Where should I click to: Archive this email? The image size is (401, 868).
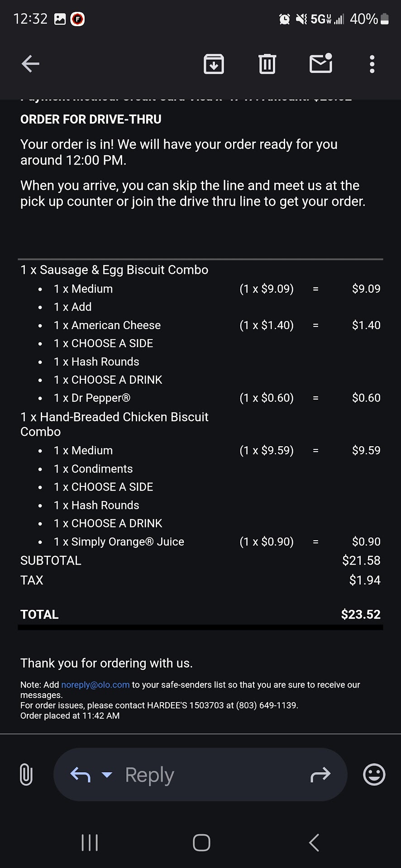click(214, 64)
